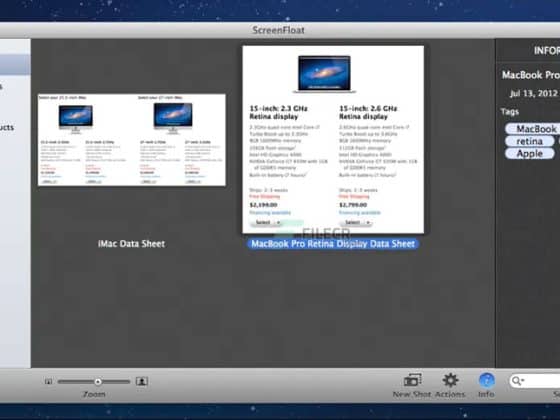The width and height of the screenshot is (560, 420).
Task: Click the Tags heading
Action: tap(510, 112)
